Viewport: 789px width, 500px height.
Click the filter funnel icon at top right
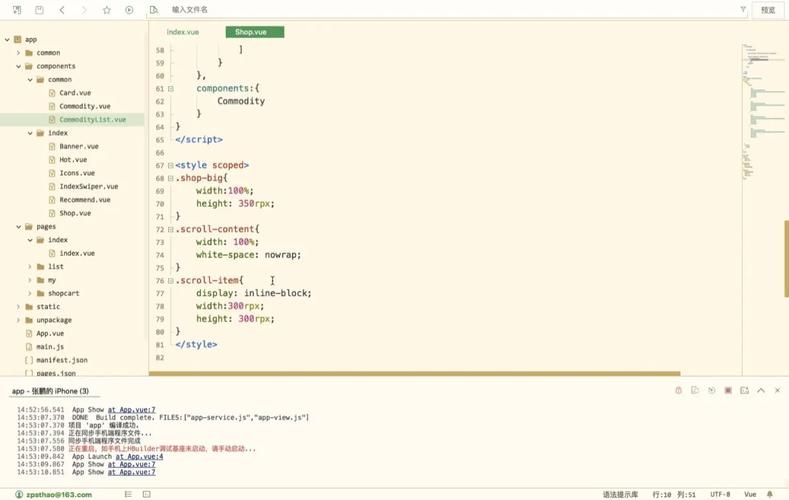pyautogui.click(x=743, y=10)
